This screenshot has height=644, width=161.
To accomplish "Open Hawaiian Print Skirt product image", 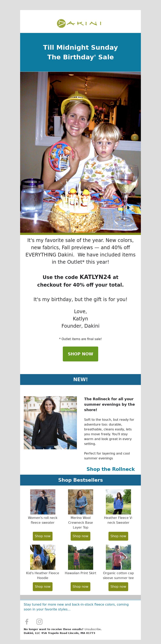I will coord(80,557).
